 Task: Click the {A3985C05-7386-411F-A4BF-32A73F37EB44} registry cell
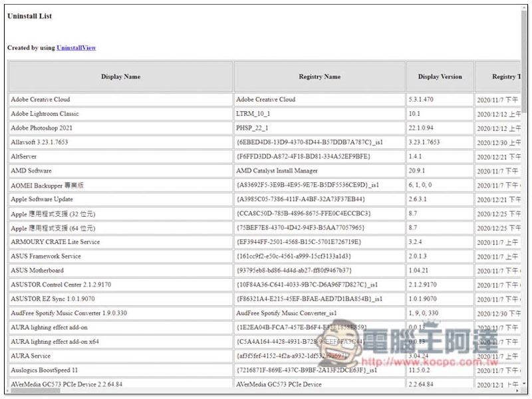coord(320,199)
